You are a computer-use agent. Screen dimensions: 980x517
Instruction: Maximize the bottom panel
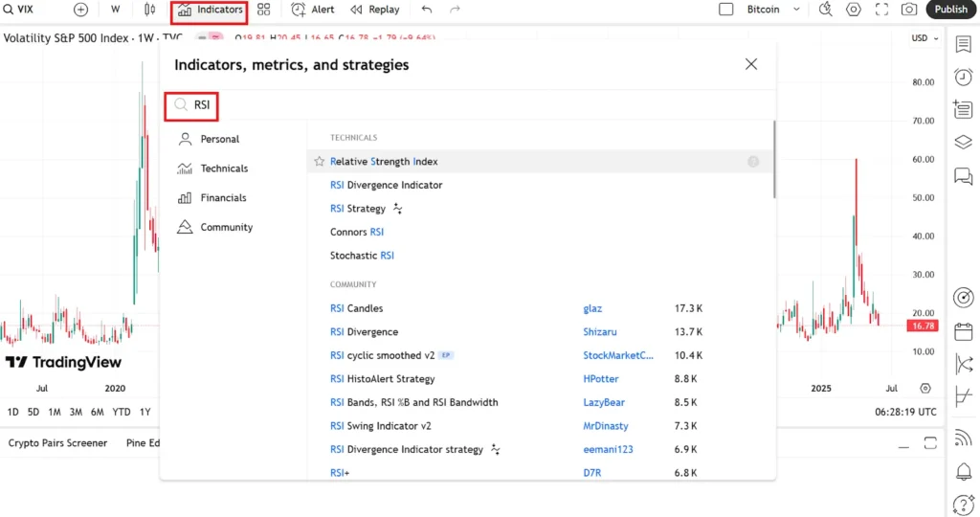point(930,443)
